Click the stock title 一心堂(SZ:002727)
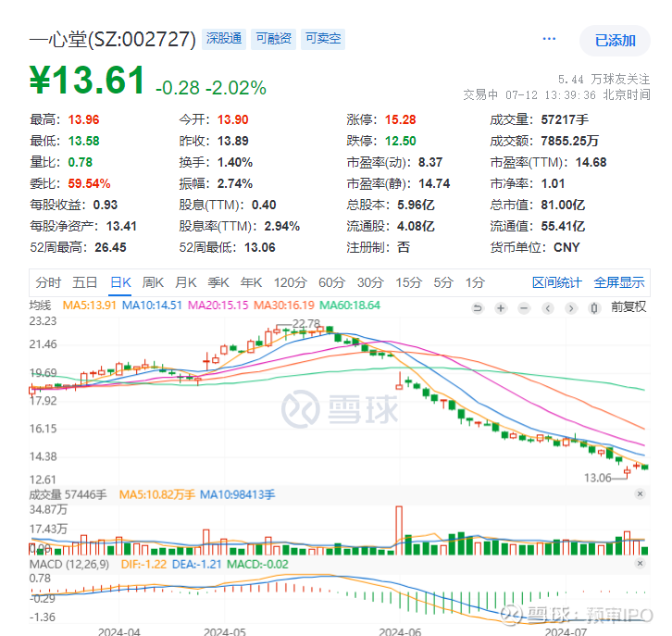 pyautogui.click(x=113, y=40)
